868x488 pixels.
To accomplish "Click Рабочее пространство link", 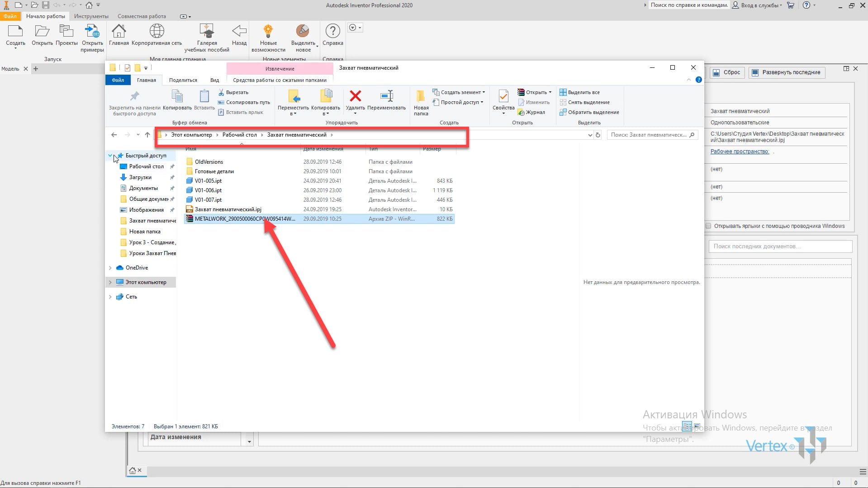I will pos(740,152).
